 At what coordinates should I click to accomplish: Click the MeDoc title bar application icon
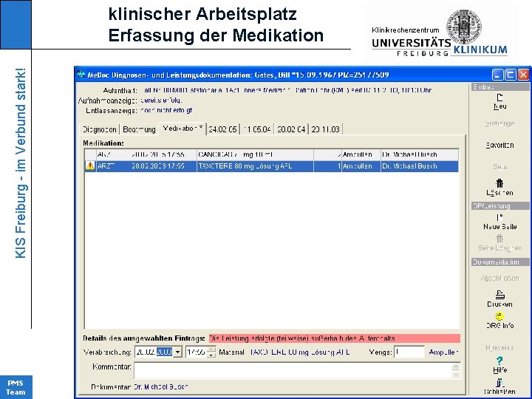click(x=81, y=75)
